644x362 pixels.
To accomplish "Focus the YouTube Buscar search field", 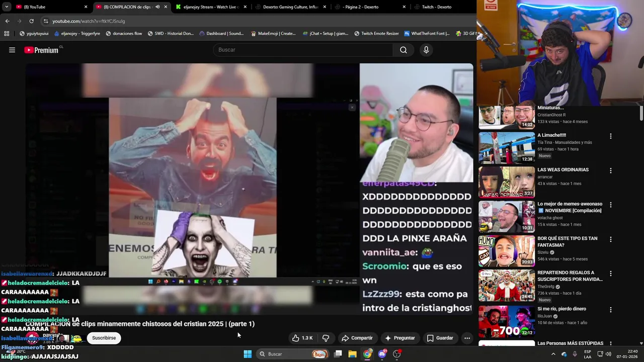I will click(304, 50).
